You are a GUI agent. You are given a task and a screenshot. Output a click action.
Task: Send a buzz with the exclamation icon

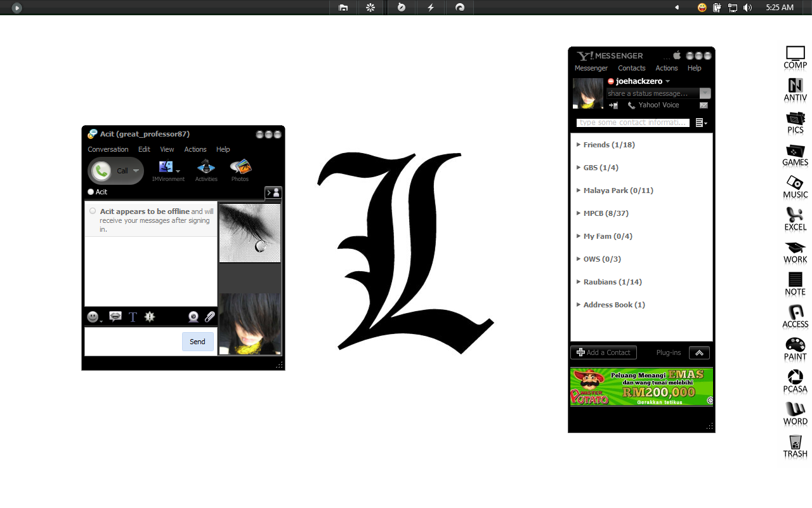coord(150,316)
